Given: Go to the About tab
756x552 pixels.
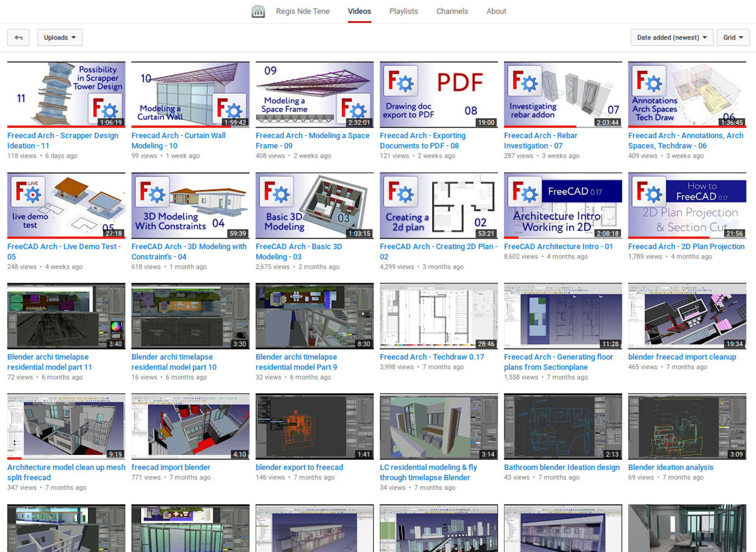Looking at the screenshot, I should [x=496, y=11].
